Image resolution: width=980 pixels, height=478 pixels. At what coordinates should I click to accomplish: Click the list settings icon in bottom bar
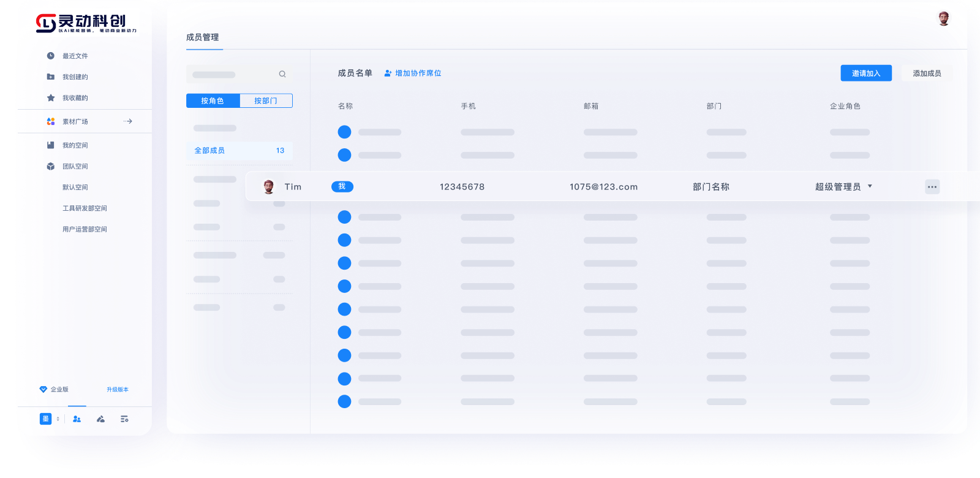pyautogui.click(x=124, y=419)
